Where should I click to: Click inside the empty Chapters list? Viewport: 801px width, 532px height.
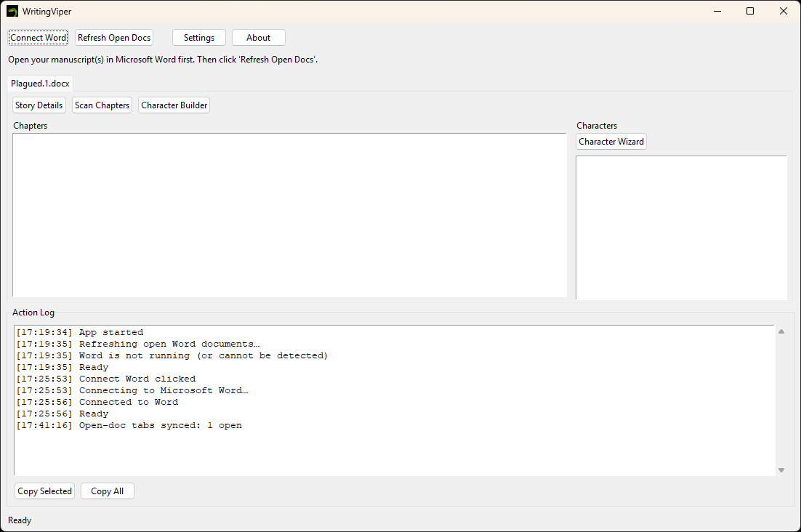[289, 215]
